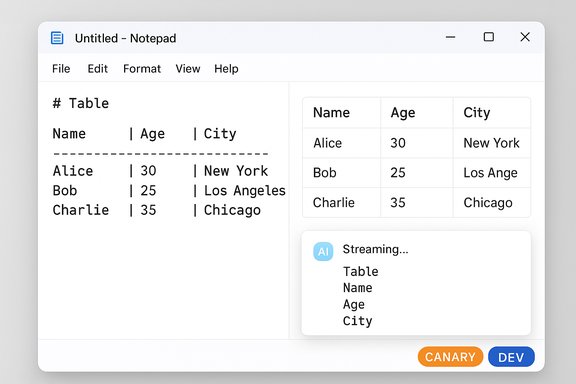The image size is (576, 384).
Task: Open the Format menu
Action: (x=142, y=69)
